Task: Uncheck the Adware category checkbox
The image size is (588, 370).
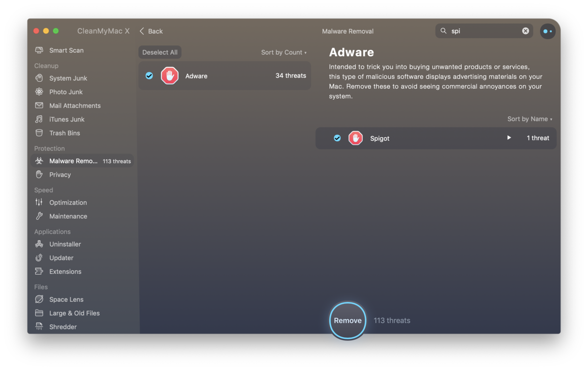Action: point(149,76)
